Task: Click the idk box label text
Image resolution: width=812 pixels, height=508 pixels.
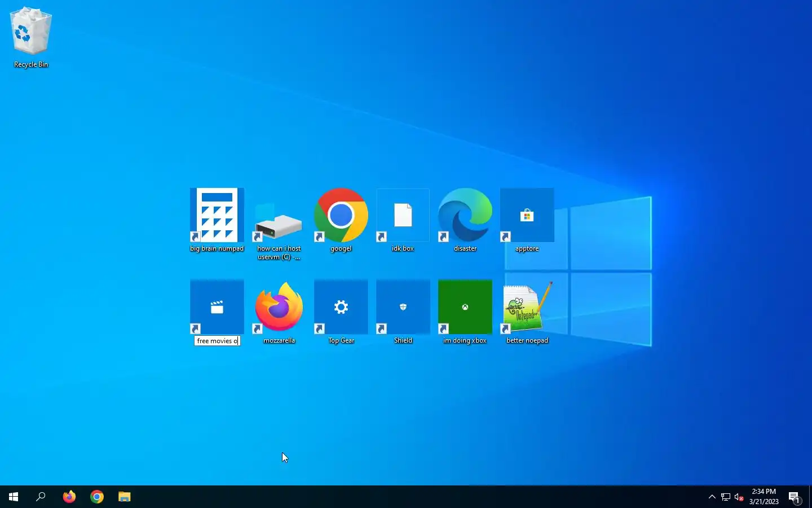Action: click(403, 248)
